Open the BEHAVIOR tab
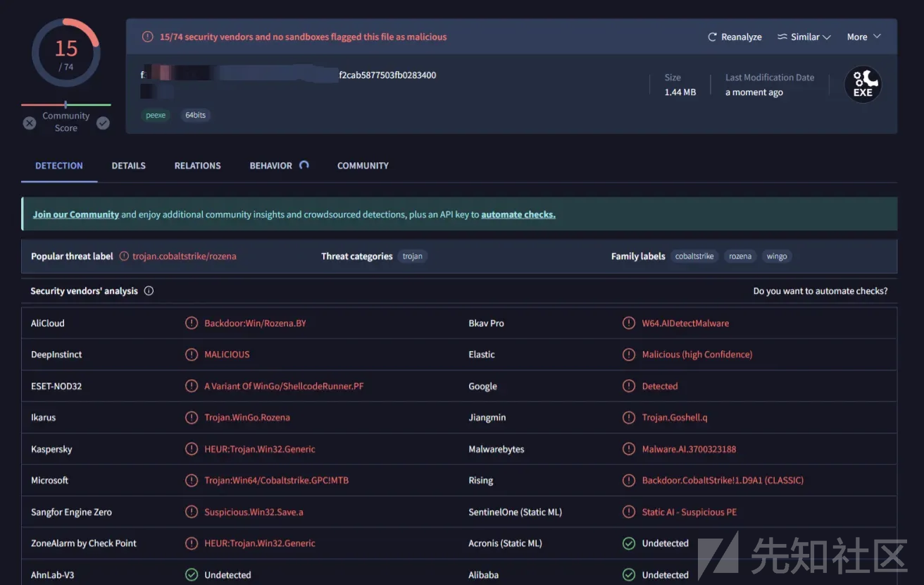 coord(270,166)
